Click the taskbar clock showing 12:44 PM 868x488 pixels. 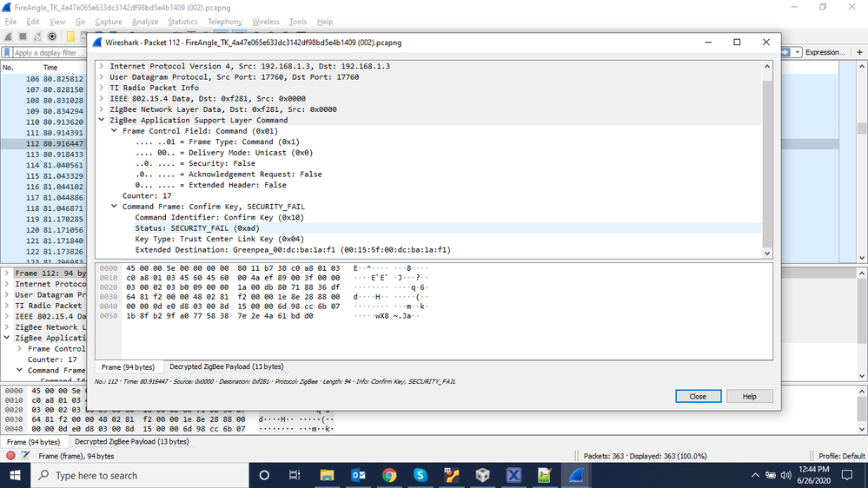pos(814,475)
